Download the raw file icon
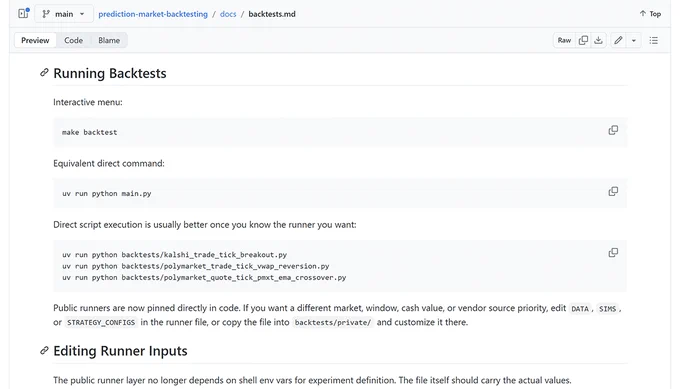The width and height of the screenshot is (680, 389). pyautogui.click(x=598, y=40)
